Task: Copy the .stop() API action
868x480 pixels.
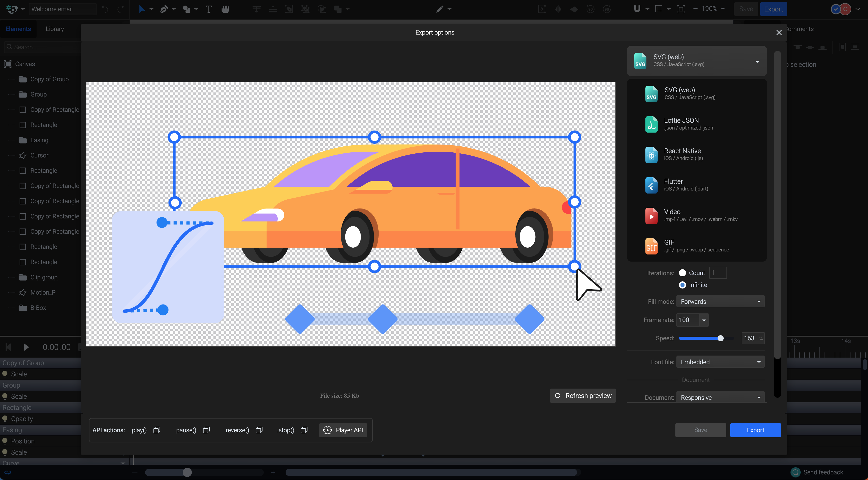Action: (304, 430)
